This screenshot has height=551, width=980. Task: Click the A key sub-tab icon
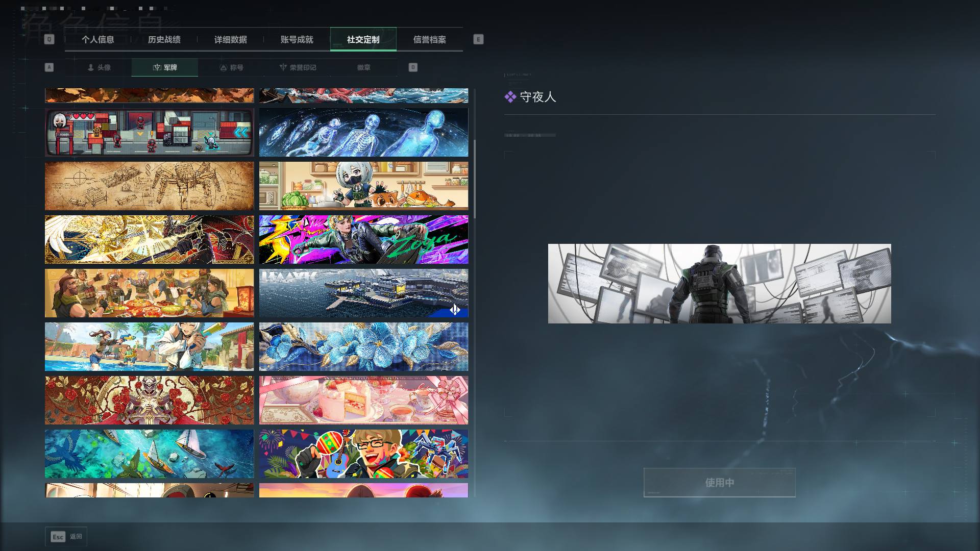click(49, 67)
